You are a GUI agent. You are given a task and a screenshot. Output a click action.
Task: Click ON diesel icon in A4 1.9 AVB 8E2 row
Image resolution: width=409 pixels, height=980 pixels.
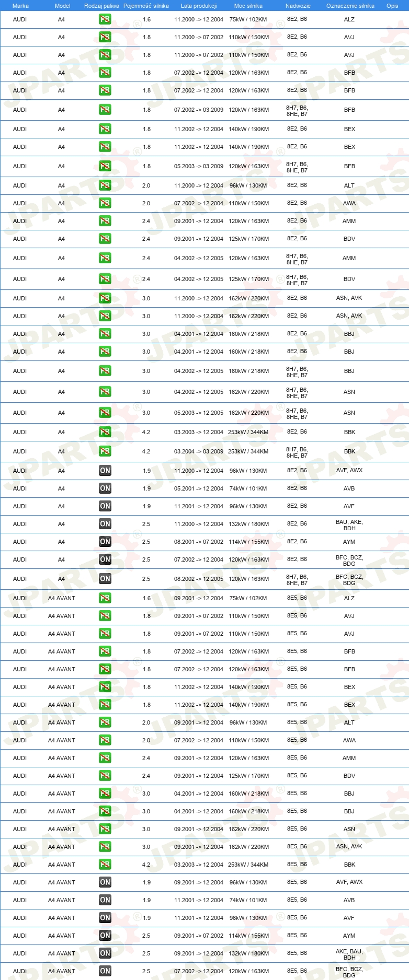click(105, 488)
